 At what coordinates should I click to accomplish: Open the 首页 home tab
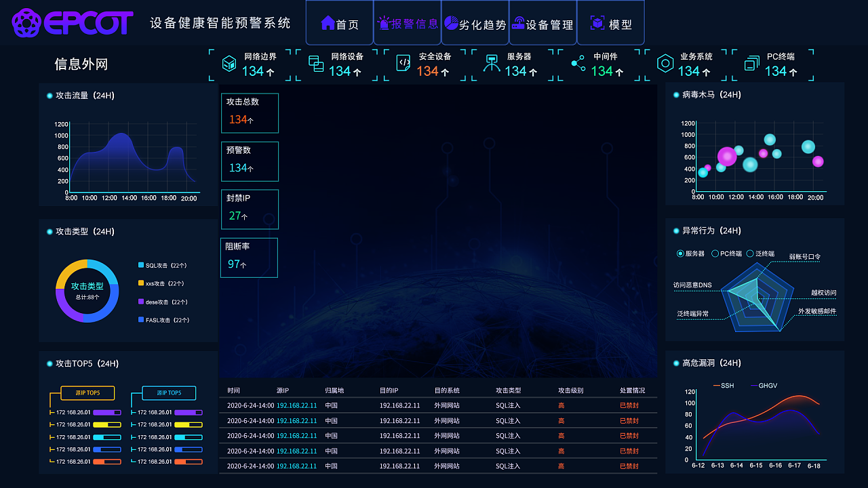(x=339, y=22)
